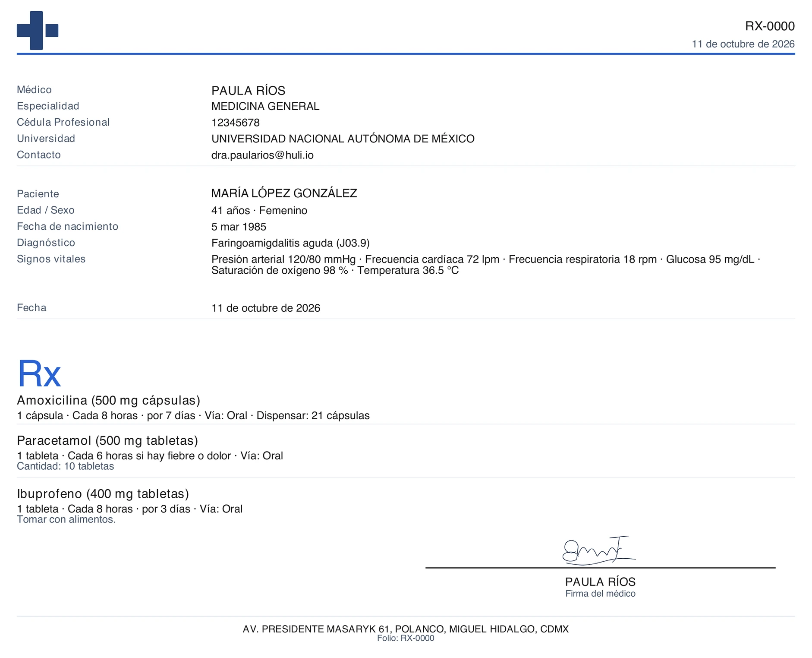
Task: Click the Especialidad field label
Action: click(48, 106)
